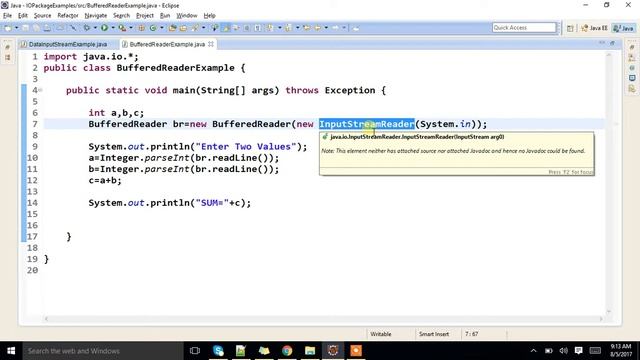Switch to DataInputStreamExample.java tab

64,44
